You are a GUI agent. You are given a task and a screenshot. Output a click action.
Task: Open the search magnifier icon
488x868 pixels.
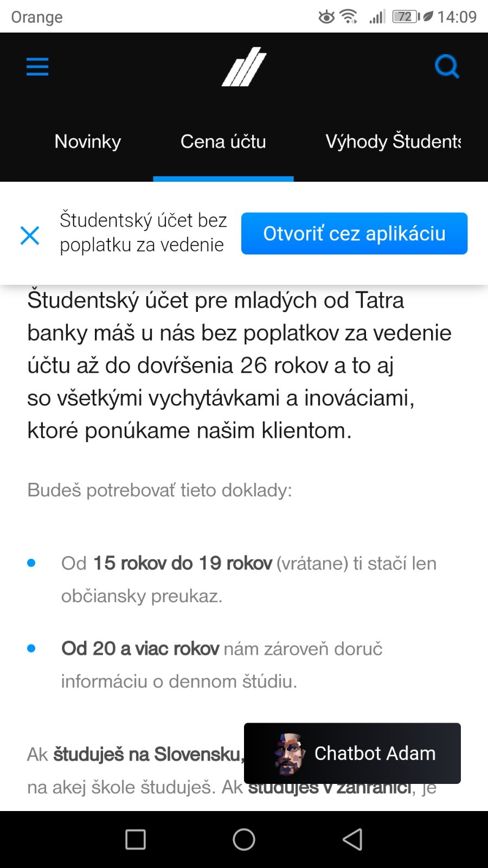coord(447,67)
